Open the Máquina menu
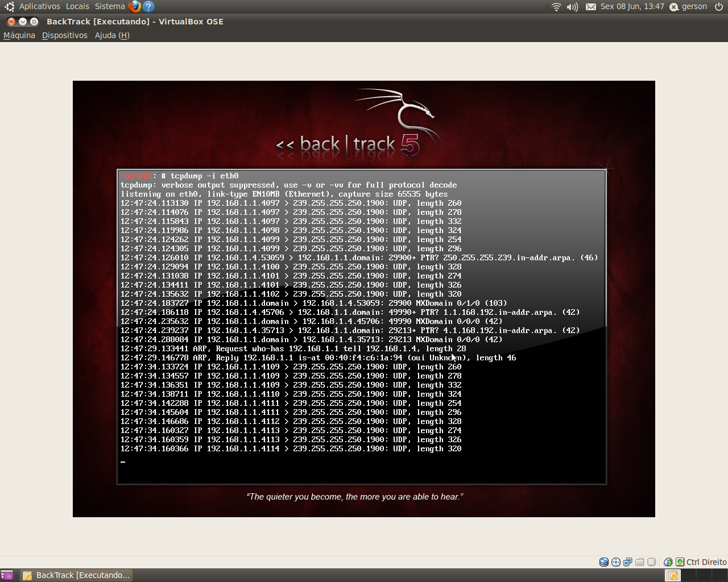The width and height of the screenshot is (728, 582). point(19,35)
